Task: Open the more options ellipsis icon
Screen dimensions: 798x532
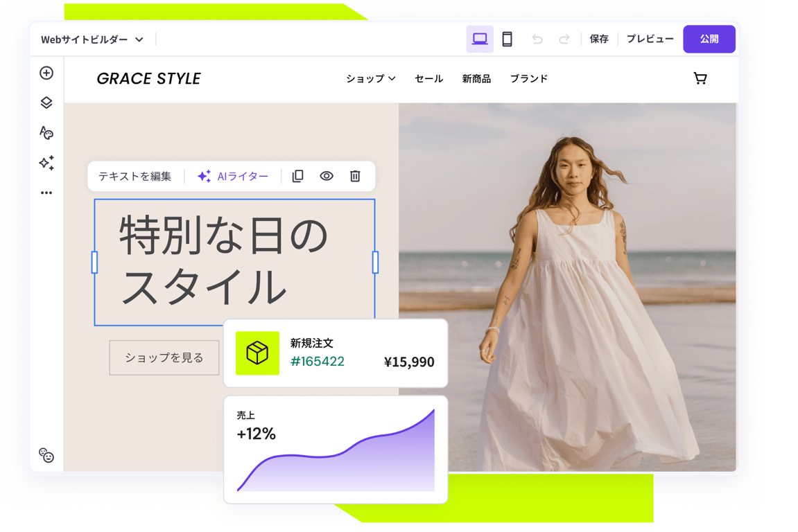Action: (x=46, y=193)
